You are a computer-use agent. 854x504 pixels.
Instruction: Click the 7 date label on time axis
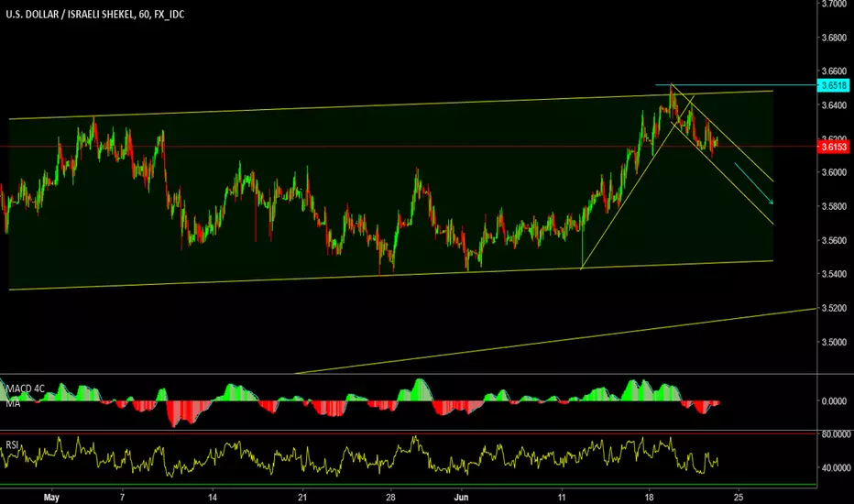(x=122, y=497)
